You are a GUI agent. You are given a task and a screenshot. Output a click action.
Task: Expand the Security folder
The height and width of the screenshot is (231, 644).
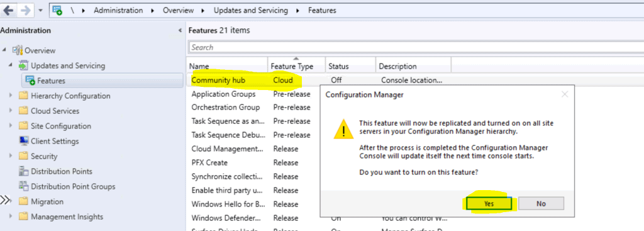coord(11,156)
